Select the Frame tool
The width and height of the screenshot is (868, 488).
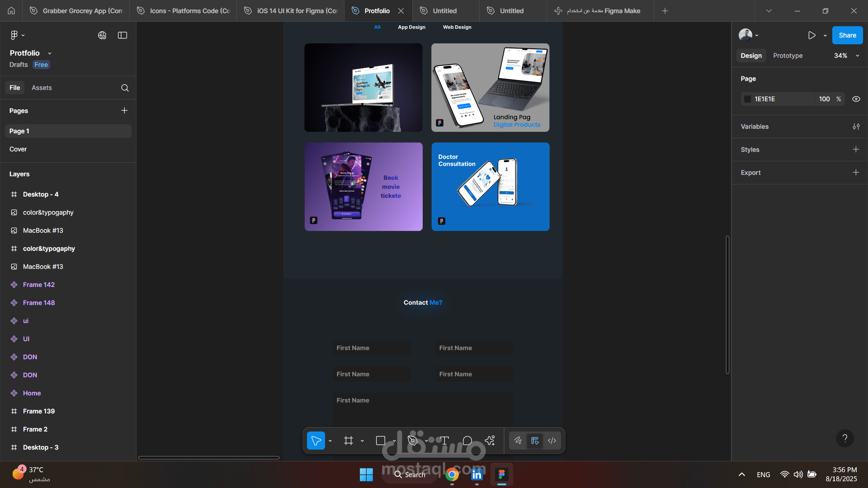(x=348, y=441)
